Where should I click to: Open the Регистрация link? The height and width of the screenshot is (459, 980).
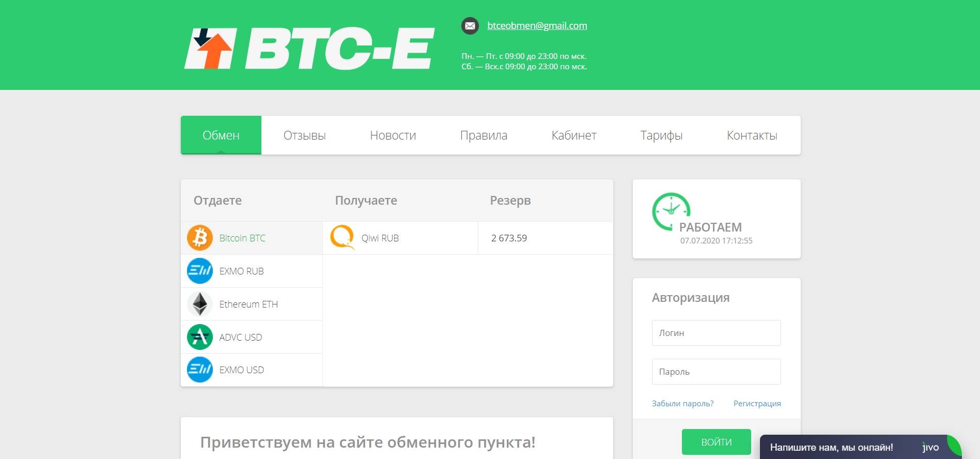757,404
